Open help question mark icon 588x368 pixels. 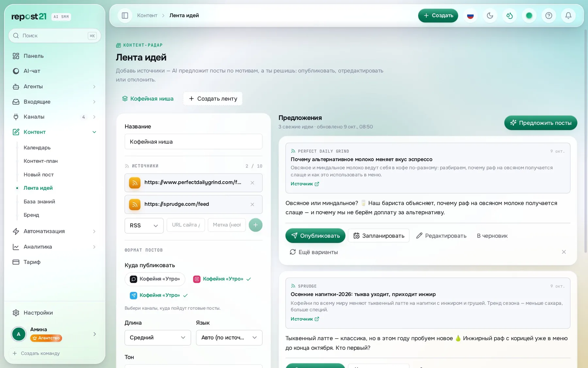(x=549, y=15)
